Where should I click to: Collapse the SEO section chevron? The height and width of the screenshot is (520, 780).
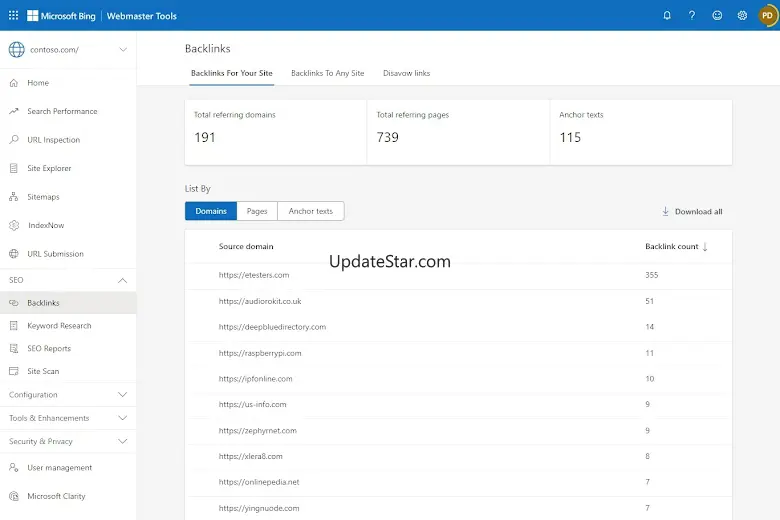[x=122, y=280]
